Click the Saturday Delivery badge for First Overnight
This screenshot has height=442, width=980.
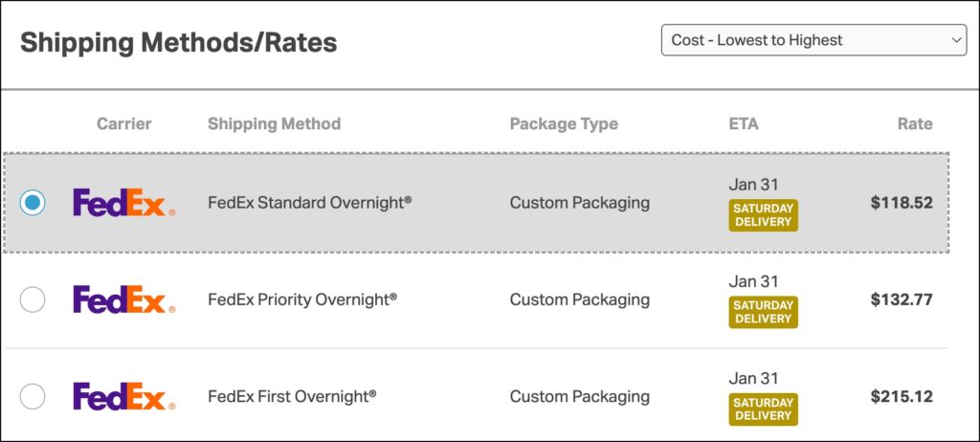[x=763, y=409]
